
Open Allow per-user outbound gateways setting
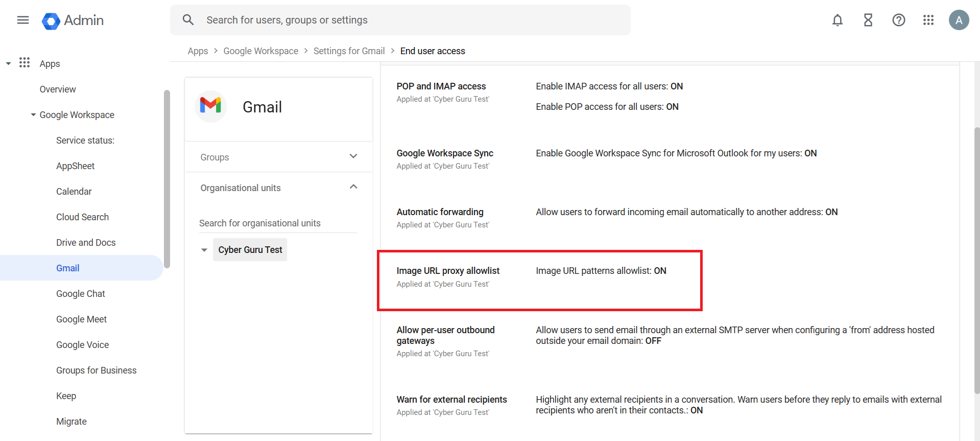click(446, 335)
